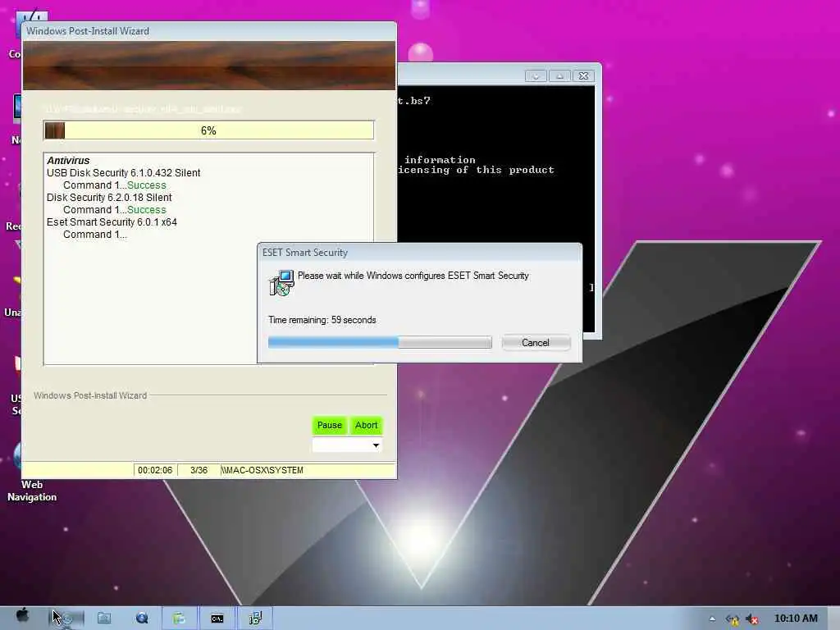
Task: Select USB Disk Security 6.1.0.432 Silent entry
Action: pos(123,172)
